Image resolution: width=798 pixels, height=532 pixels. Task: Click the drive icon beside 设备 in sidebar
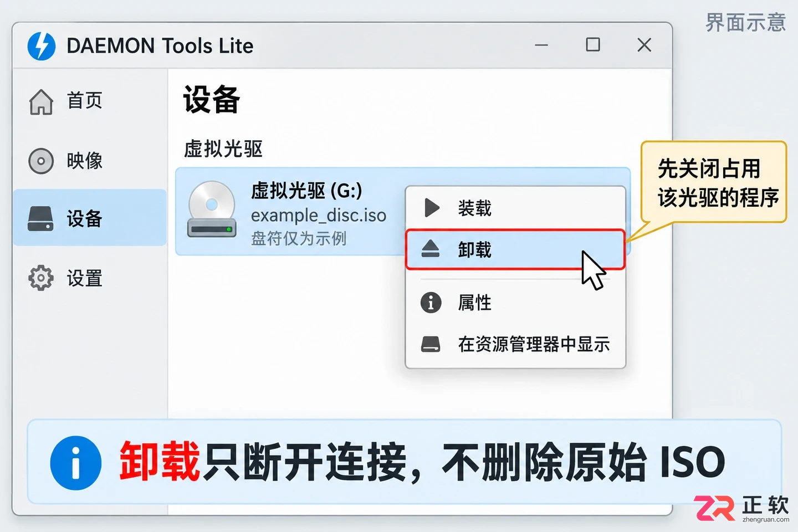click(x=40, y=218)
